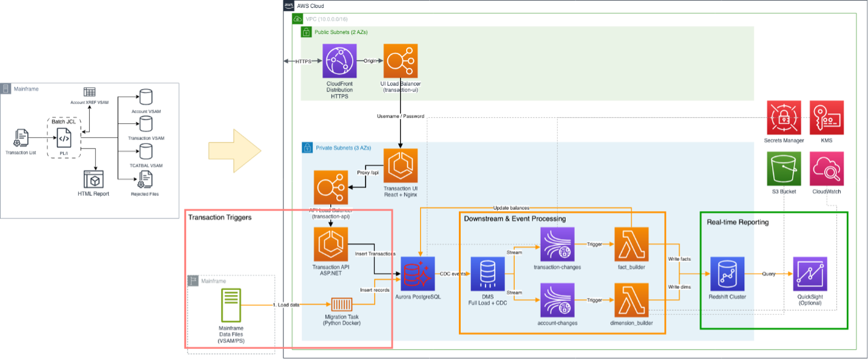The image size is (868, 361).
Task: Open the Transaction UI React + Nginx node
Action: tap(400, 164)
